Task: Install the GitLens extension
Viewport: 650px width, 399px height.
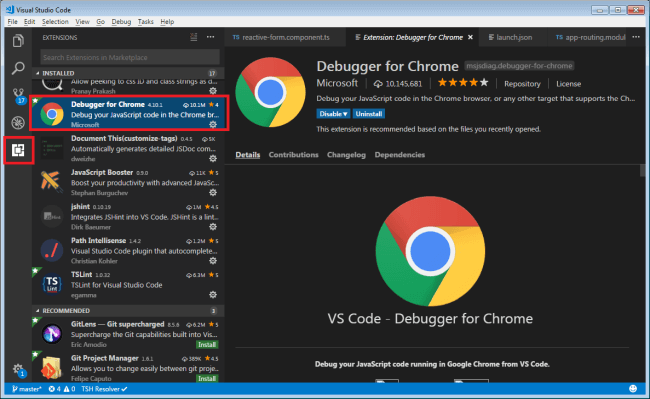Action: tap(207, 345)
